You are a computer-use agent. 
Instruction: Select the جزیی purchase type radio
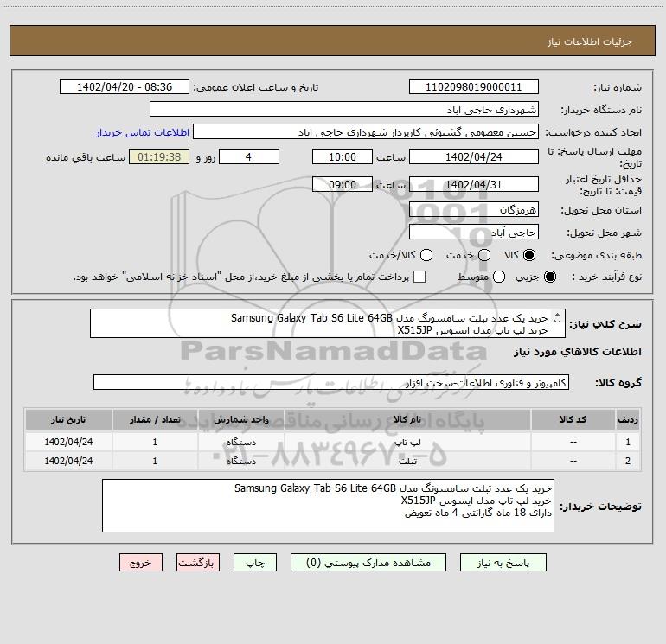[x=549, y=277]
